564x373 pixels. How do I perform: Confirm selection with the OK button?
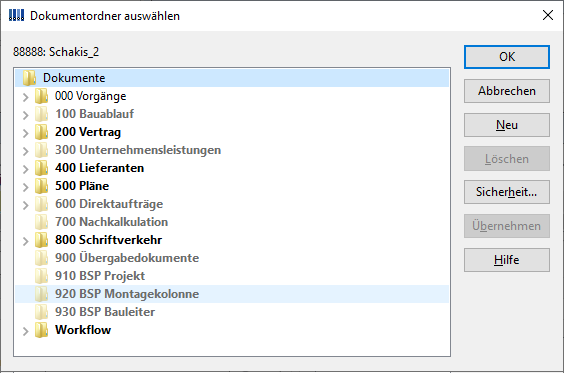(507, 57)
